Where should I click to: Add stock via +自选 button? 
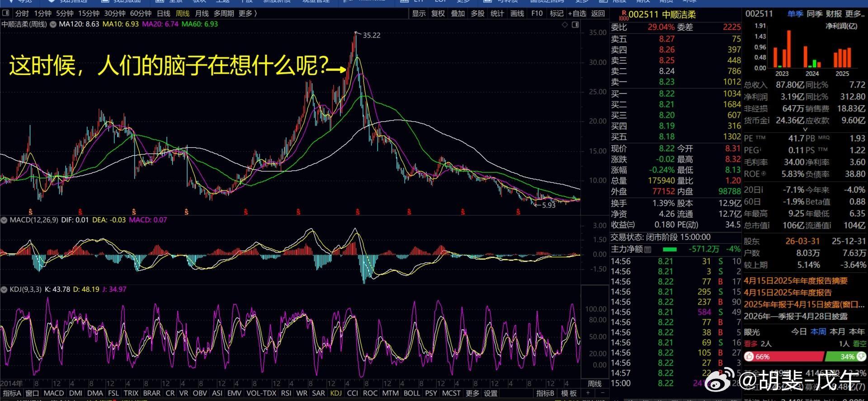[577, 14]
